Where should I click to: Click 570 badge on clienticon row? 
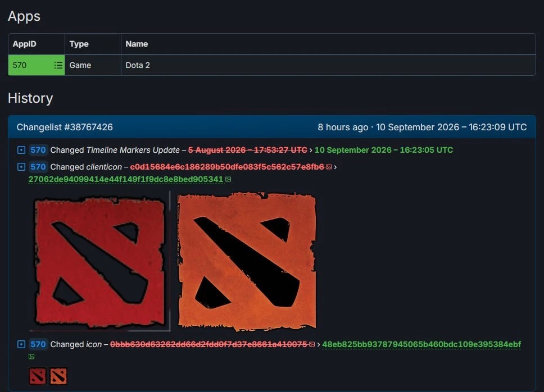click(38, 167)
